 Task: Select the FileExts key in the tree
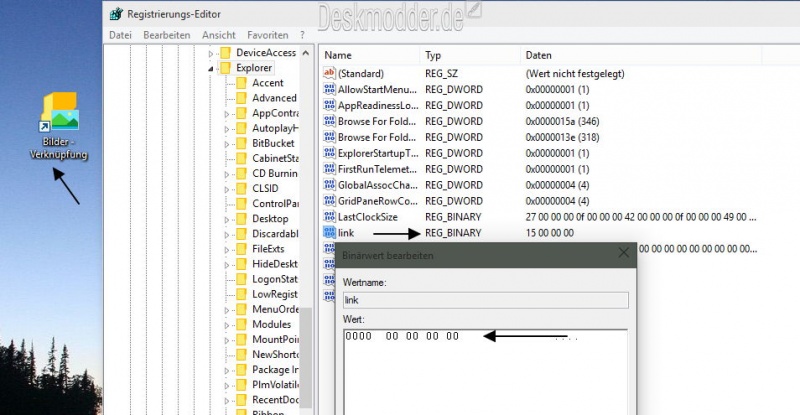270,249
